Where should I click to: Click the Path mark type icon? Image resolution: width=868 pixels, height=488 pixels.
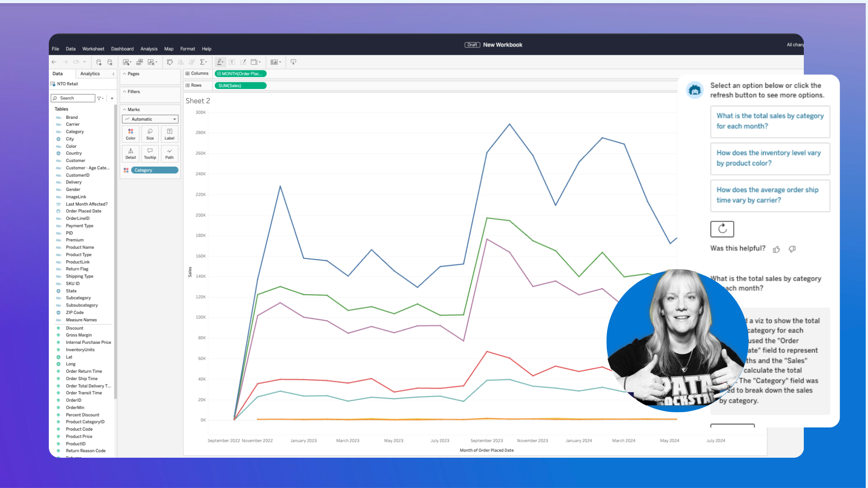(x=169, y=153)
